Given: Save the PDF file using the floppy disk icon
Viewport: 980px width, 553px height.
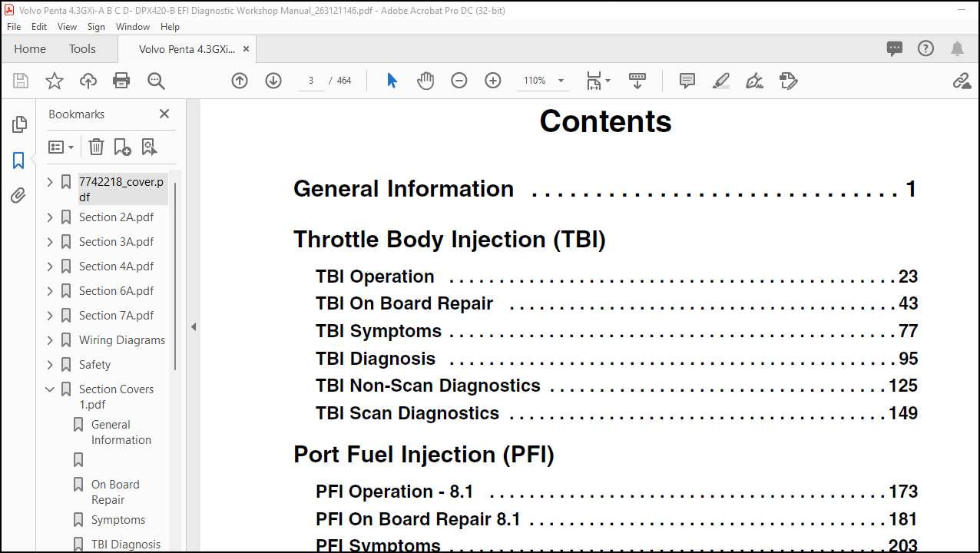Looking at the screenshot, I should (21, 81).
